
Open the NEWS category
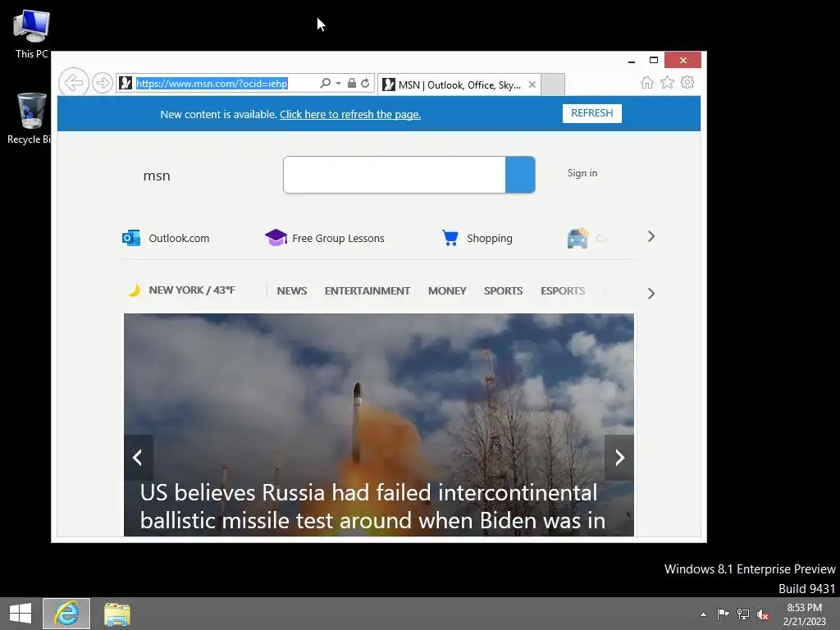(x=292, y=291)
